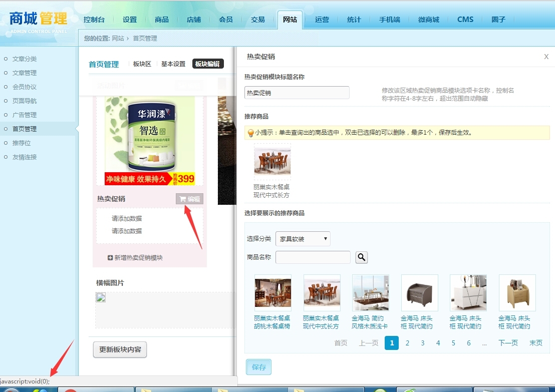Select the 金海马 简约风格木质浅卡 product thumbnail
The height and width of the screenshot is (392, 555).
coord(371,293)
